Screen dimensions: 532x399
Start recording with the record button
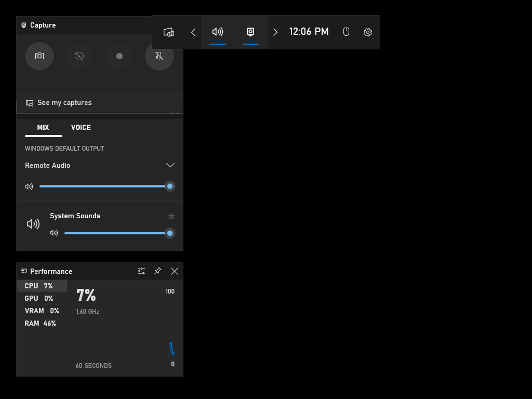(119, 56)
